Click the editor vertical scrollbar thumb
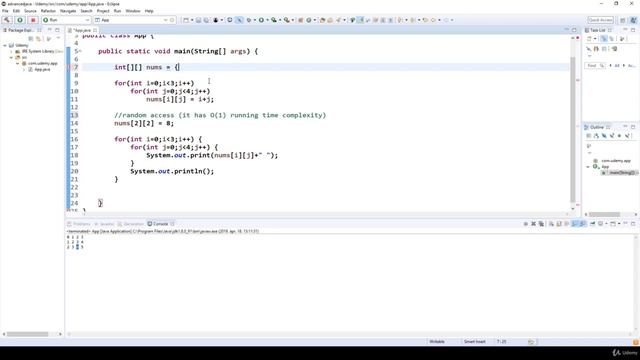Screen dimensions: 640x360 [x=573, y=129]
